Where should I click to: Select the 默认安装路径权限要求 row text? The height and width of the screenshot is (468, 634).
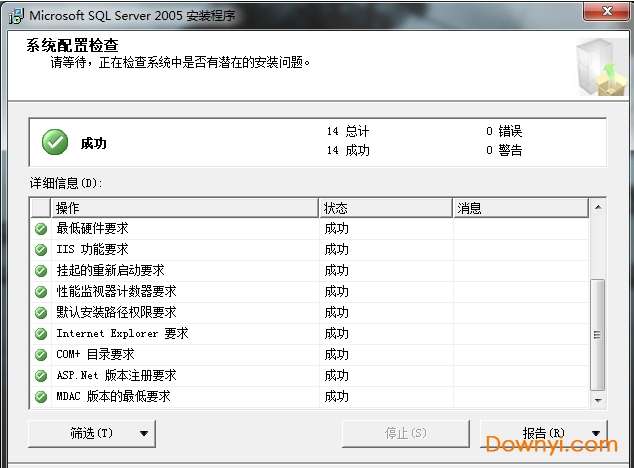pyautogui.click(x=116, y=313)
